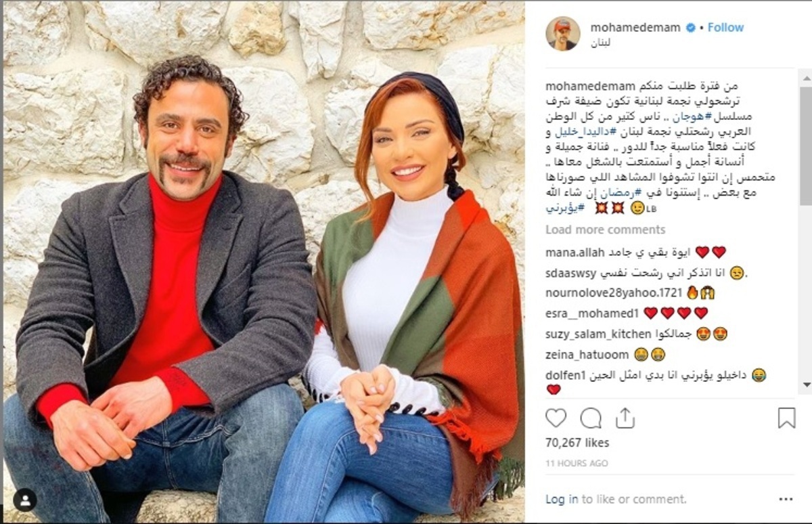The width and height of the screenshot is (812, 524).
Task: Click Load more comments
Action: 605,230
